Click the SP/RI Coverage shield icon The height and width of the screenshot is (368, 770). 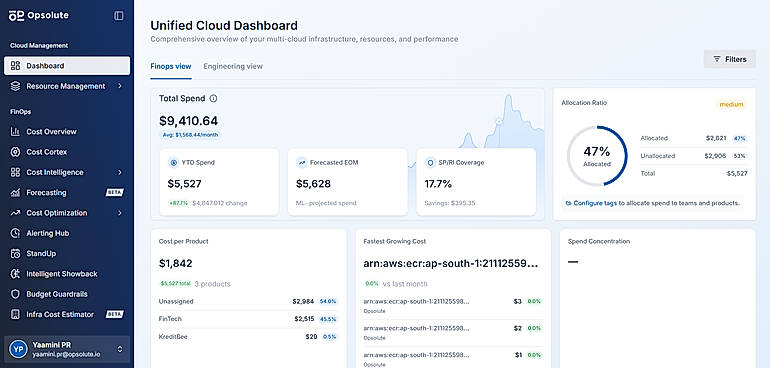(x=430, y=163)
